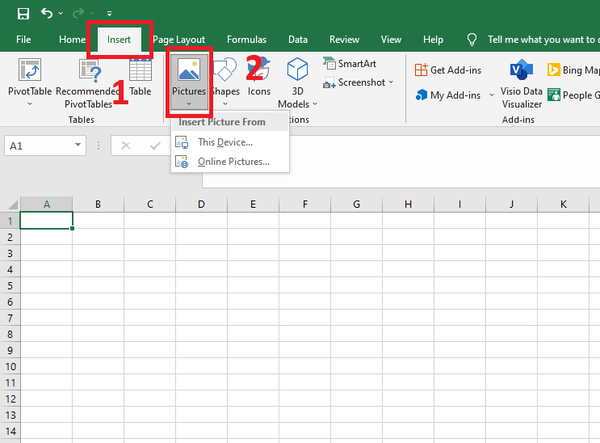The width and height of the screenshot is (600, 443).
Task: Expand the PivotTable dropdown arrow
Action: 30,104
